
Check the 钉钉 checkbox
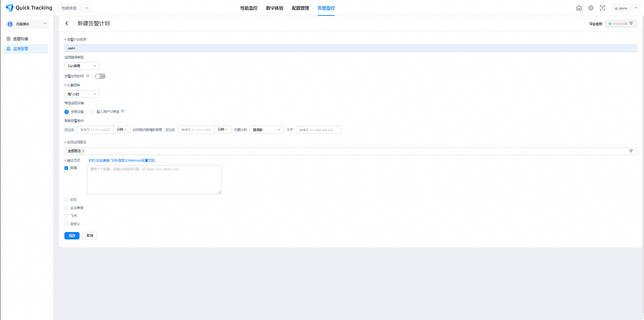(66, 200)
